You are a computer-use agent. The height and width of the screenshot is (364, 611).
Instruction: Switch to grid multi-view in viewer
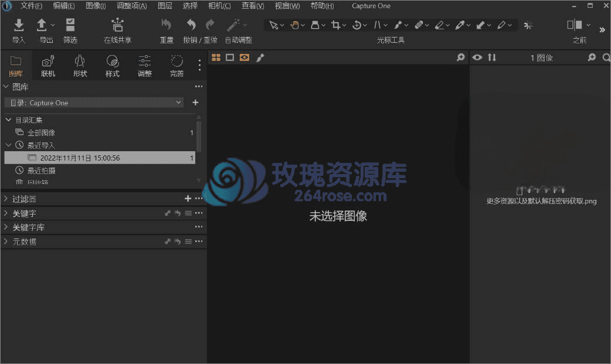(x=216, y=57)
